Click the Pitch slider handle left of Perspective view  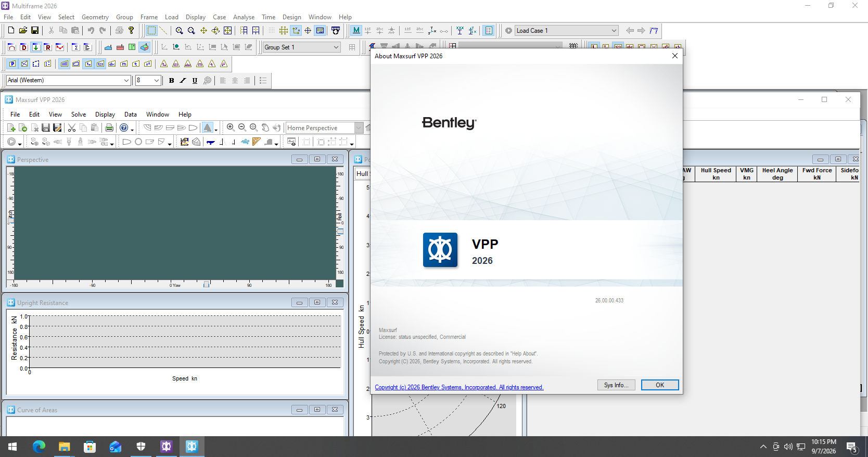10,221
